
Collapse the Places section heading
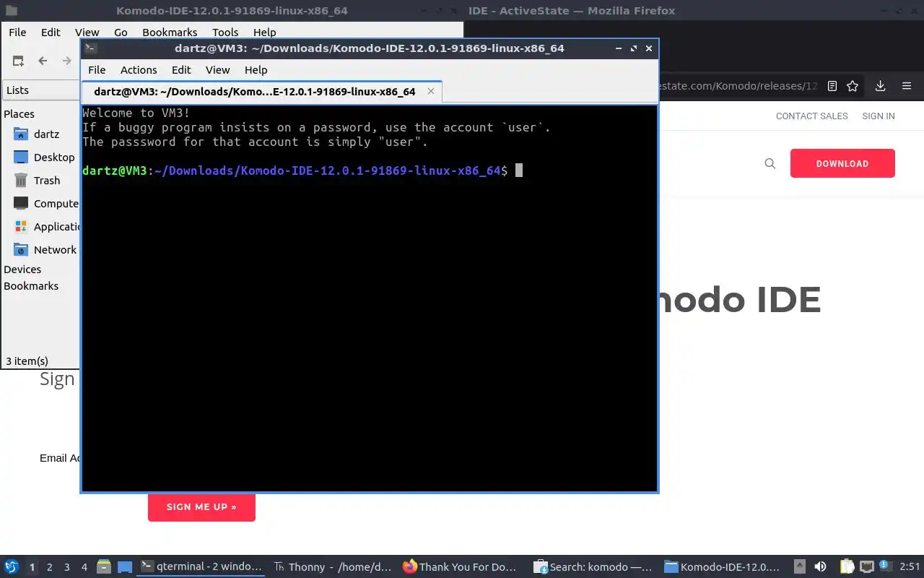19,114
